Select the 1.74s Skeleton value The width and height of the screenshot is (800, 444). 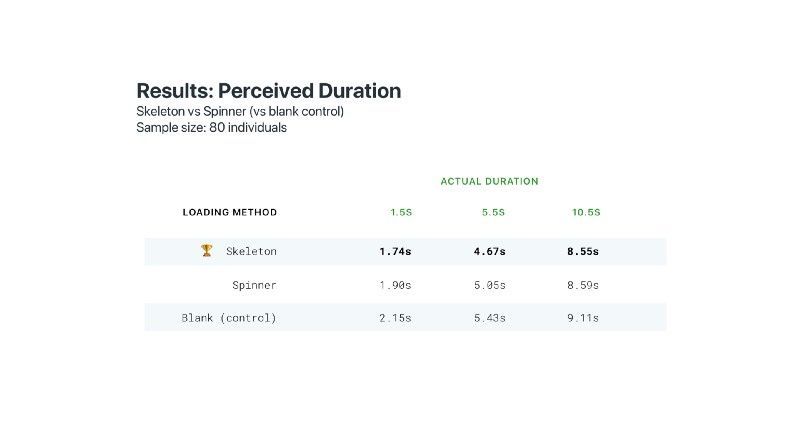[395, 251]
